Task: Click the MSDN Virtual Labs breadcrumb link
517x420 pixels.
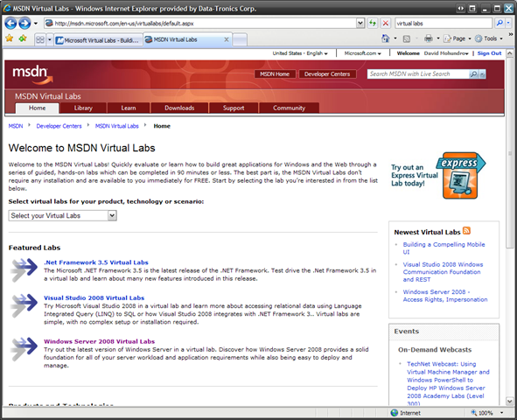Action: [x=116, y=126]
